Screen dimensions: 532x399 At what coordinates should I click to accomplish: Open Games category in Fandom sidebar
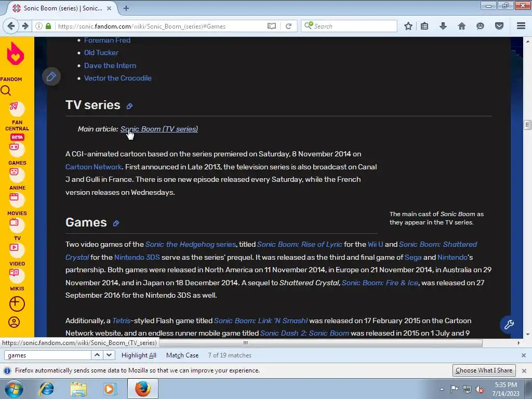(x=17, y=154)
